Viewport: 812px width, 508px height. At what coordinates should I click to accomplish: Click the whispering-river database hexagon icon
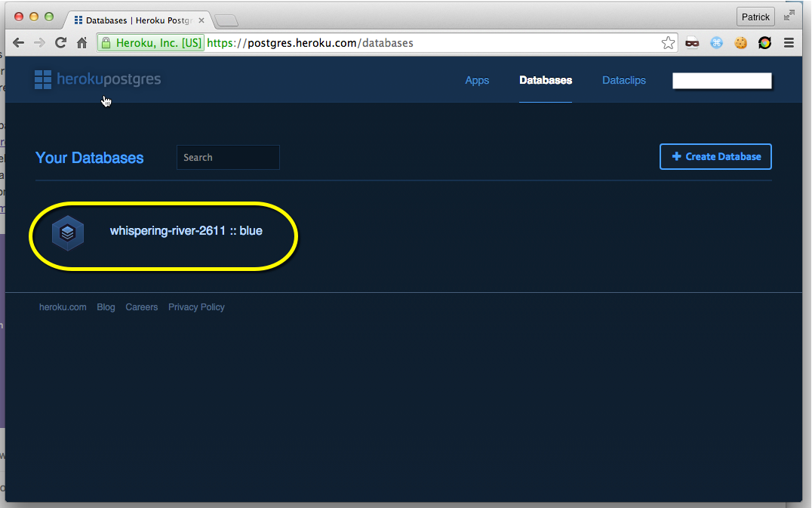click(x=68, y=233)
